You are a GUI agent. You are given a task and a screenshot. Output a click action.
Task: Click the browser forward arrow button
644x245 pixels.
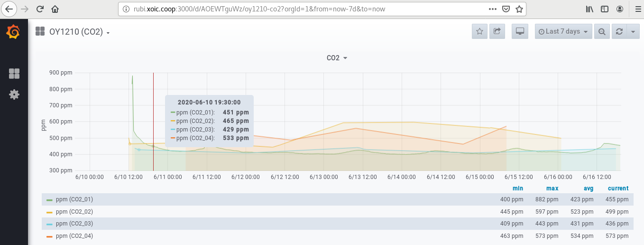[x=25, y=9]
